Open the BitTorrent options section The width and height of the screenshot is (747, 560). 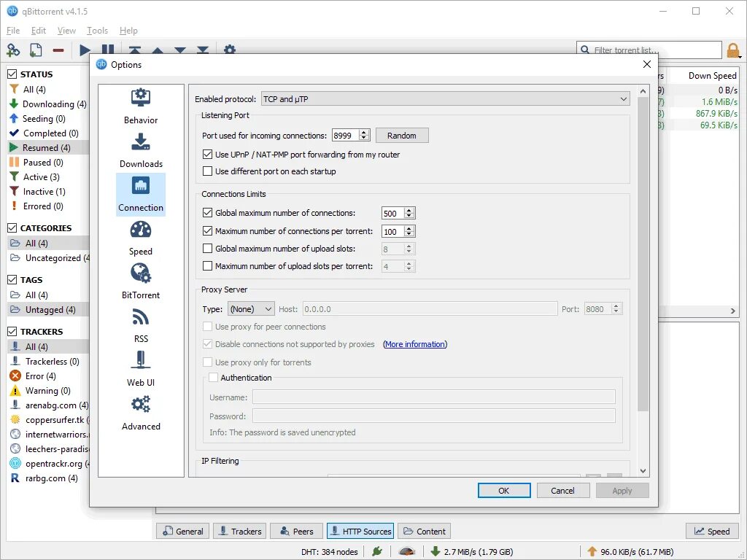[x=141, y=282]
